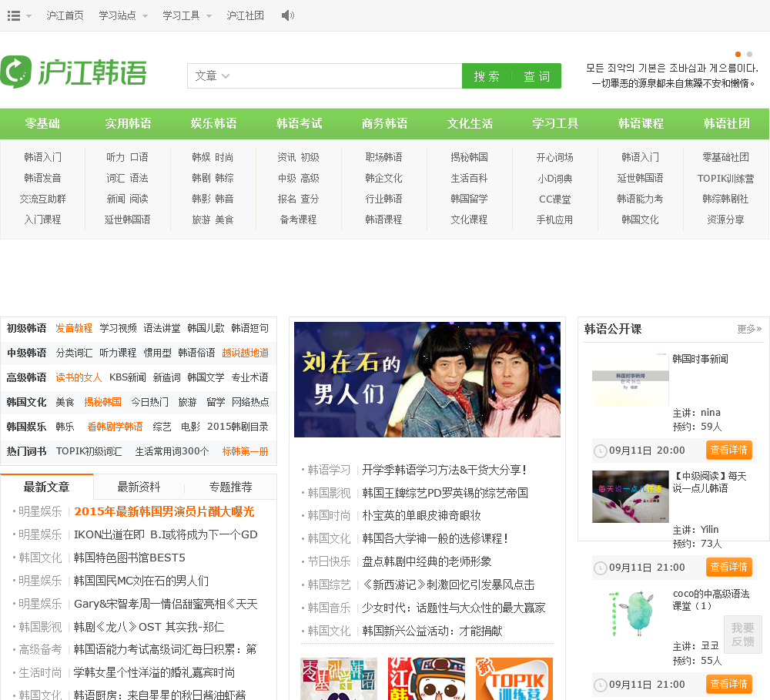The height and width of the screenshot is (700, 770).
Task: Open the 韩语考试 nav menu
Action: [299, 123]
